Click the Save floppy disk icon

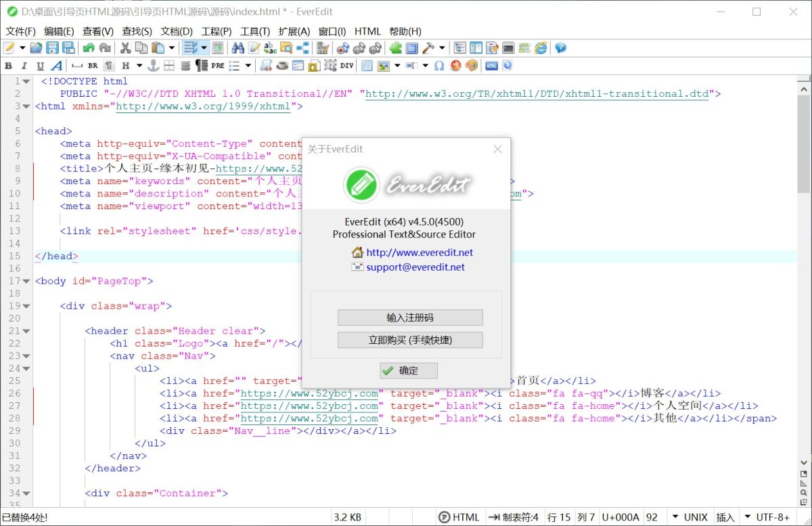[x=52, y=48]
